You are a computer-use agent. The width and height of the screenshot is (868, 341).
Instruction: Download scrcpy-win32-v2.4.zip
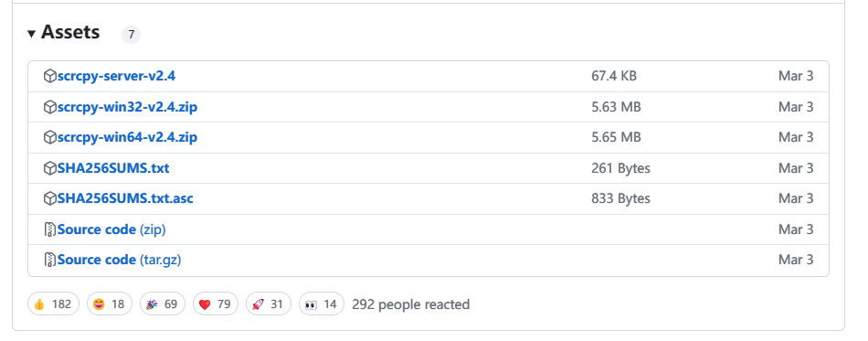click(x=127, y=107)
